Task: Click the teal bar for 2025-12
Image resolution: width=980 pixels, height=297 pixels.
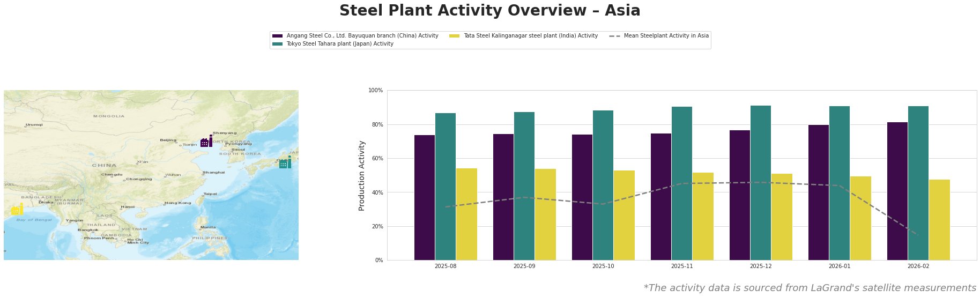Action: [x=761, y=183]
